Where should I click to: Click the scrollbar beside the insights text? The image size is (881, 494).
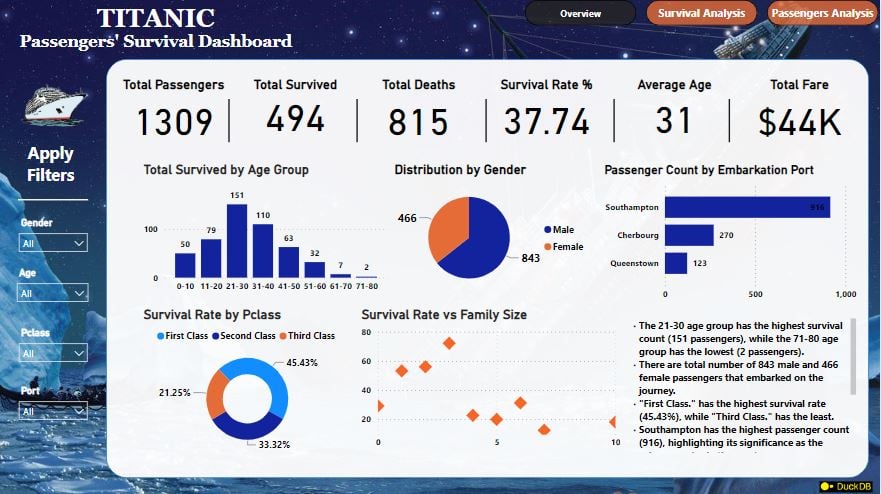[x=853, y=357]
